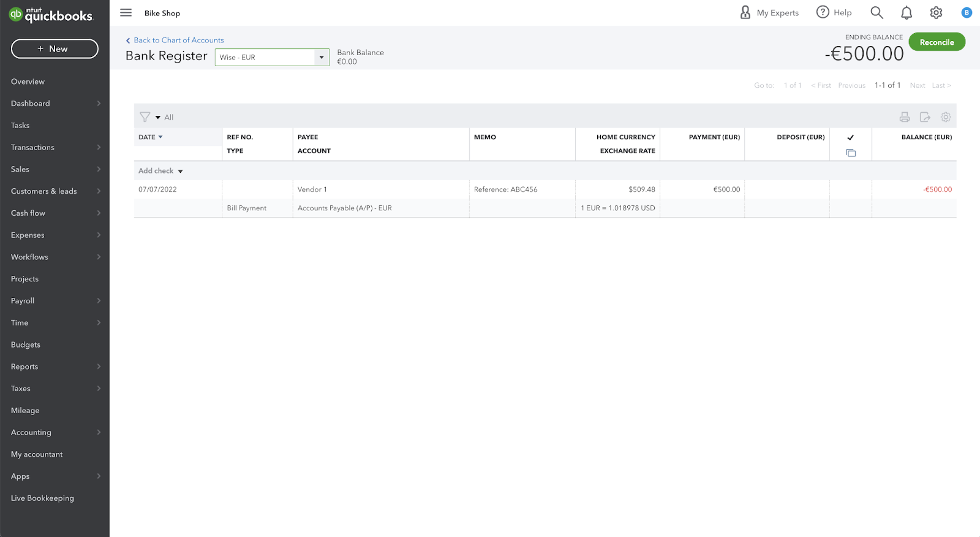Open Tasks in sidebar
980x537 pixels.
click(x=20, y=126)
